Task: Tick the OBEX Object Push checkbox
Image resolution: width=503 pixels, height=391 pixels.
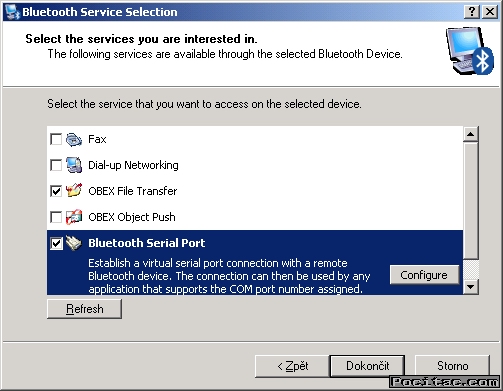Action: (x=56, y=217)
